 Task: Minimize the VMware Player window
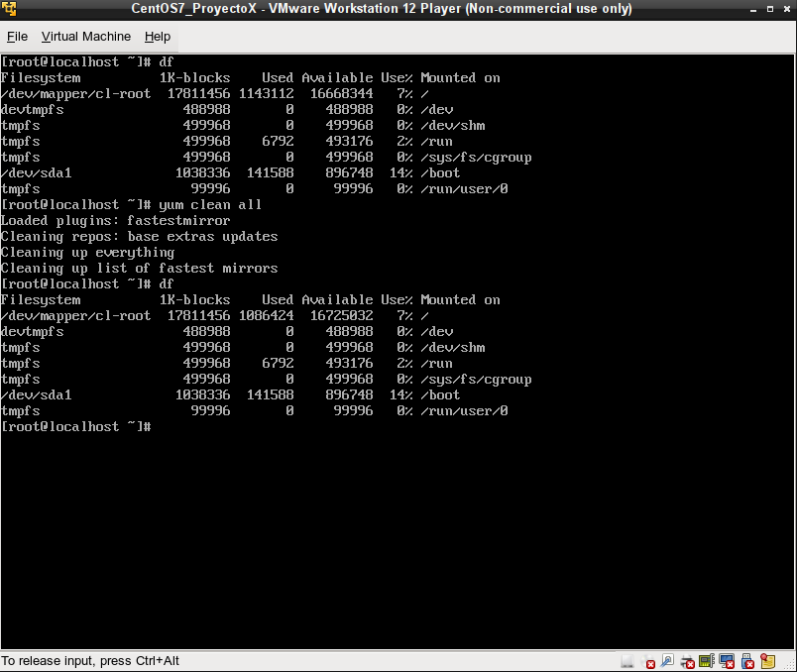pos(753,9)
